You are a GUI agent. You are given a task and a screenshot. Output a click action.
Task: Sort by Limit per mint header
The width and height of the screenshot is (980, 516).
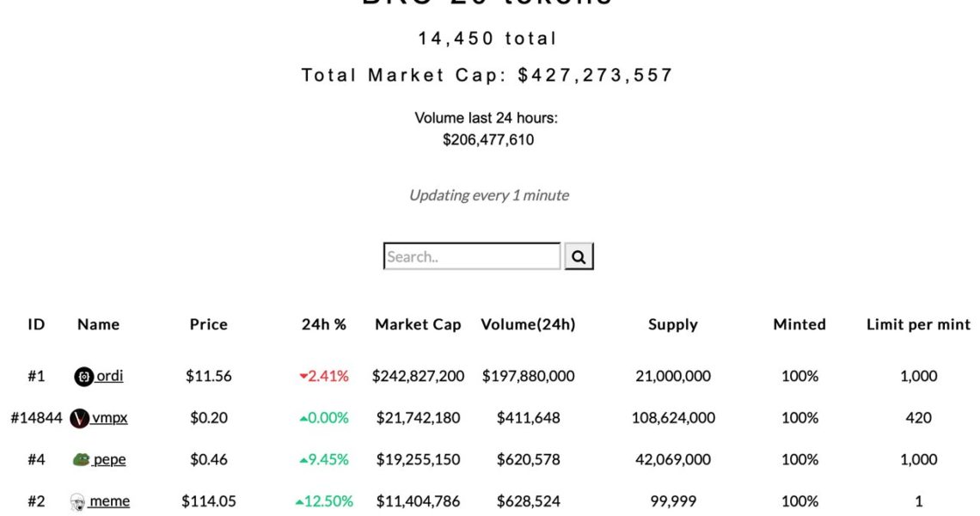pos(918,324)
